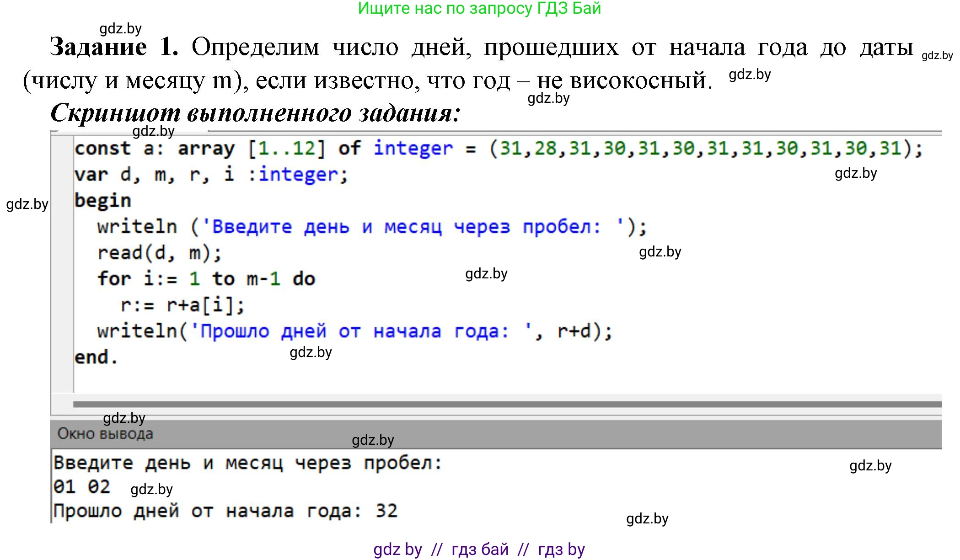Place cursor on the 'const a: array' line
The height and width of the screenshot is (560, 960).
coord(155,149)
